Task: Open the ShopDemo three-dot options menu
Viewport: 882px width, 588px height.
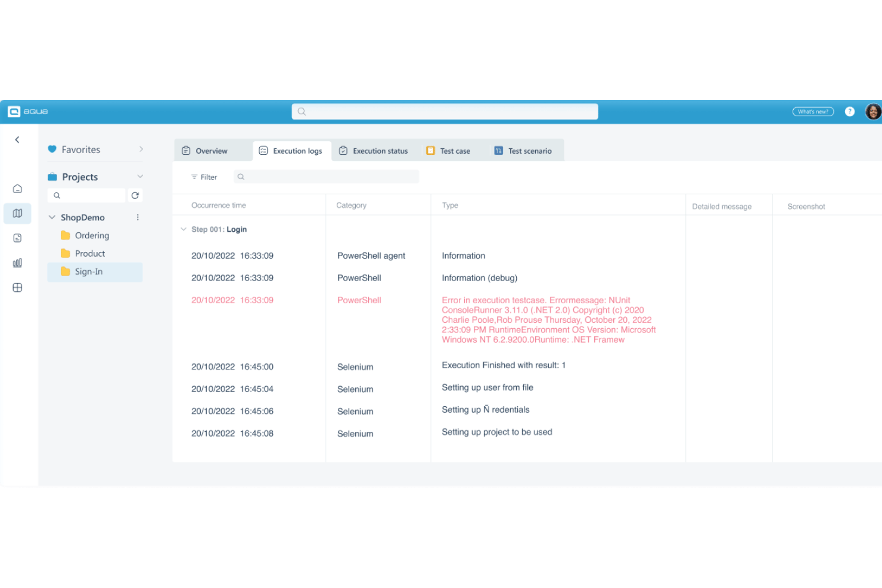Action: pyautogui.click(x=138, y=217)
